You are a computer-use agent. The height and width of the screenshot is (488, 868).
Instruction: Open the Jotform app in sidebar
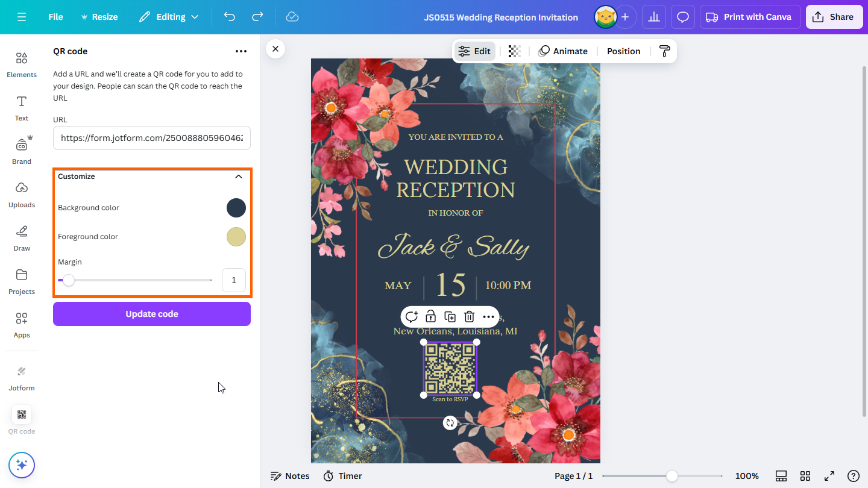(x=22, y=378)
